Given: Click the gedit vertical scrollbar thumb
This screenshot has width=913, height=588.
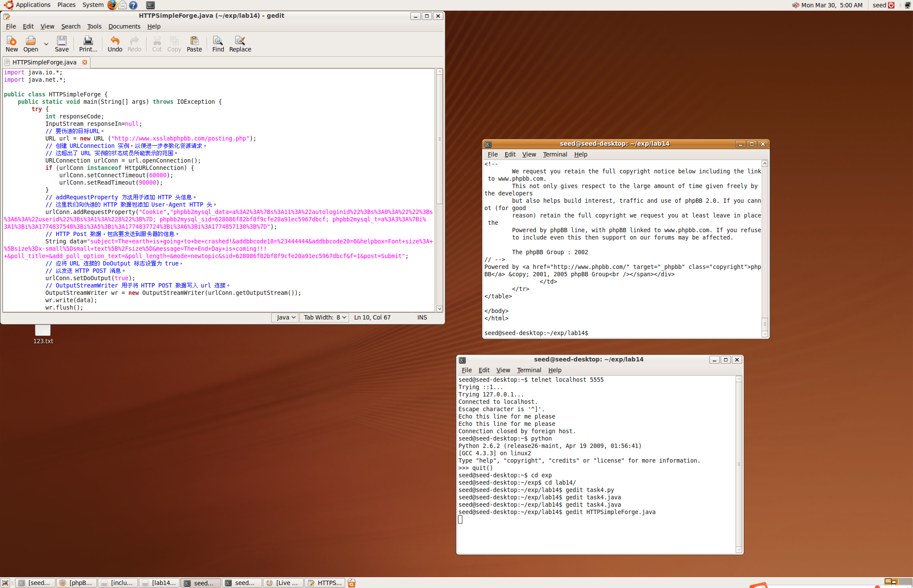Looking at the screenshot, I should [x=439, y=138].
